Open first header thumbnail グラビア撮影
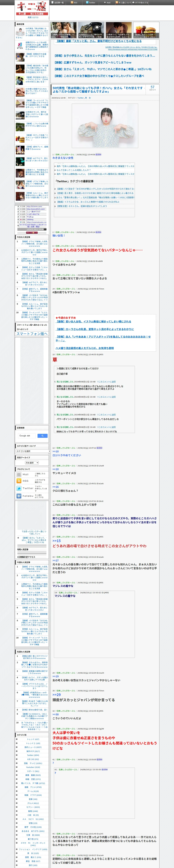This screenshot has height=868, width=174. 64,30
